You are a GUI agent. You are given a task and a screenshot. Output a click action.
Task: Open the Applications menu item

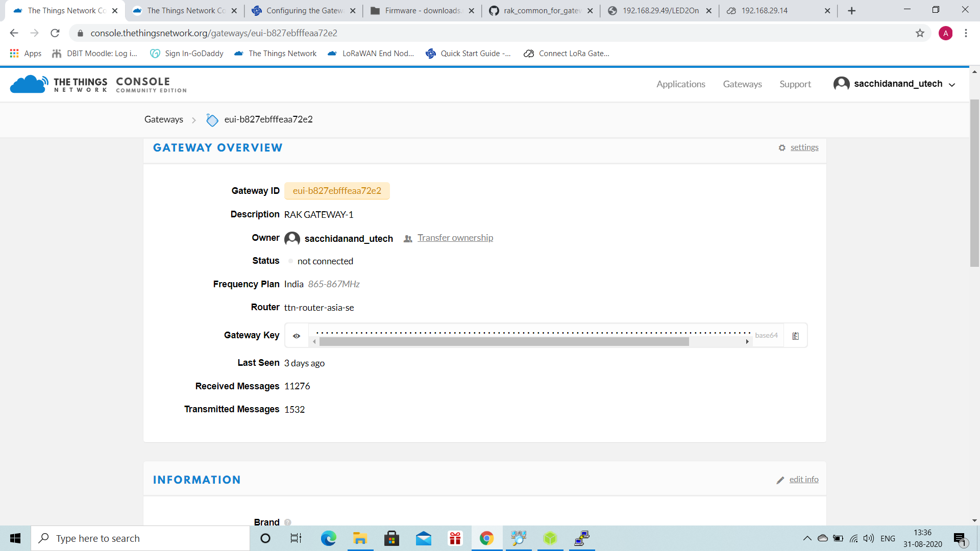681,84
